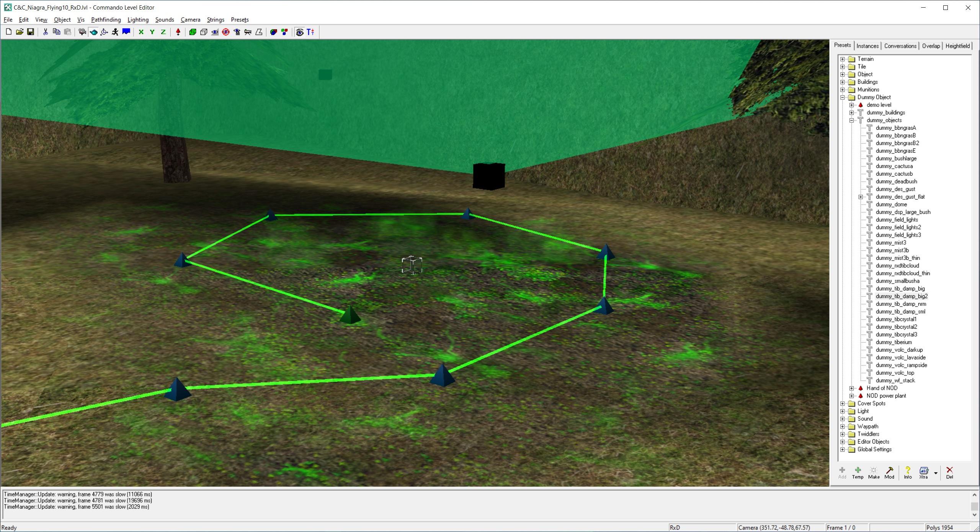980x532 pixels.
Task: Switch to the Instances tab
Action: click(867, 46)
